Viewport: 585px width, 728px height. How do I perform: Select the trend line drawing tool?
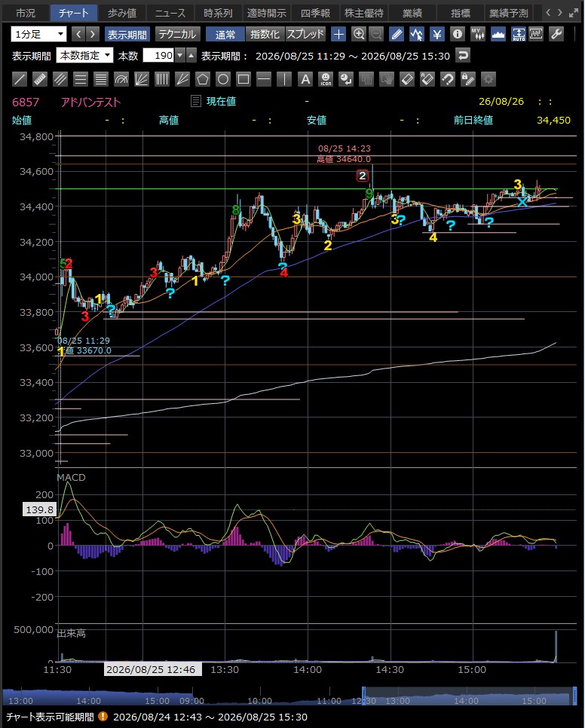[x=19, y=79]
